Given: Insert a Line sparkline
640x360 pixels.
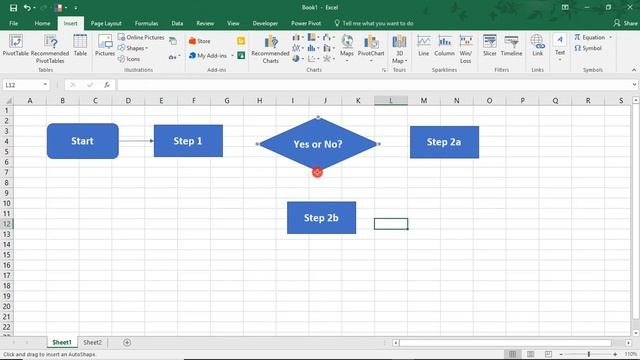Looking at the screenshot, I should pyautogui.click(x=423, y=46).
